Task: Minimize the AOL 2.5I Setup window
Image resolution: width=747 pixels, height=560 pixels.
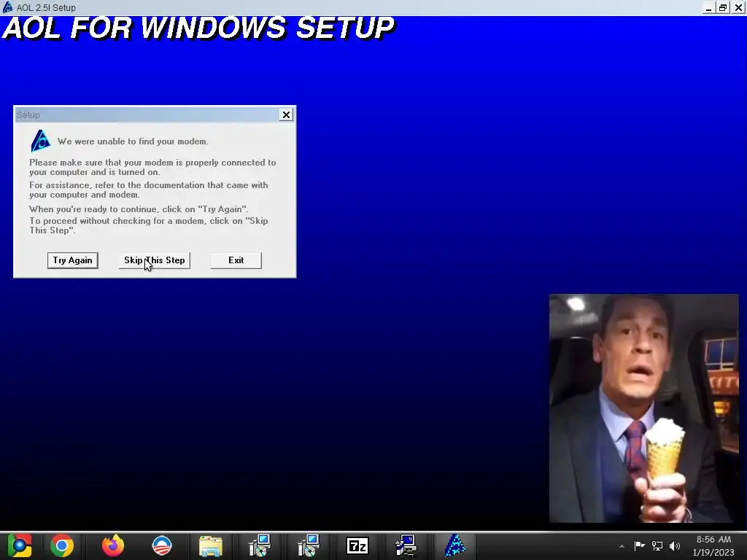Action: coord(708,7)
